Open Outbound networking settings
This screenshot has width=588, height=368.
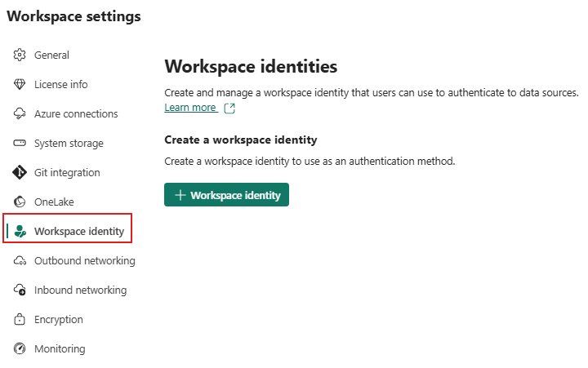click(85, 260)
